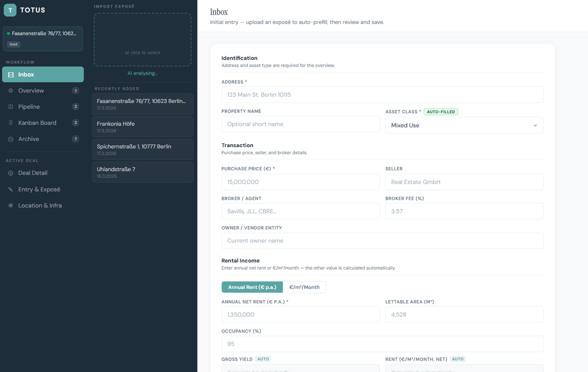Click the Inbox sidebar icon
The image size is (588, 372).
(11, 74)
